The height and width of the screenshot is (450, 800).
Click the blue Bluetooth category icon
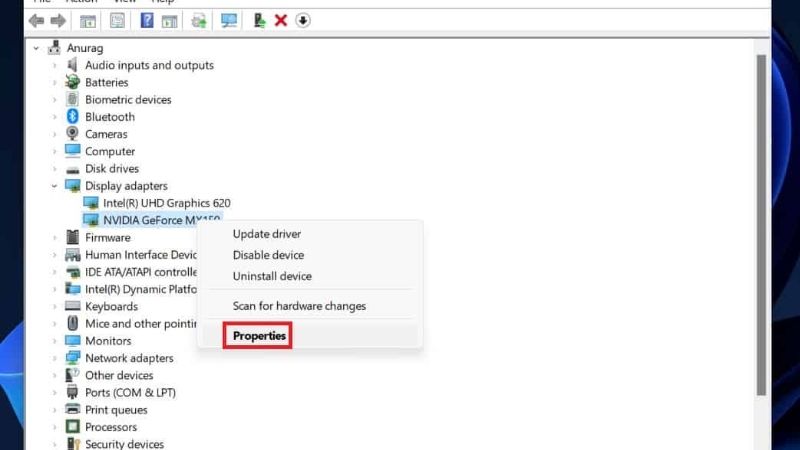(x=72, y=117)
